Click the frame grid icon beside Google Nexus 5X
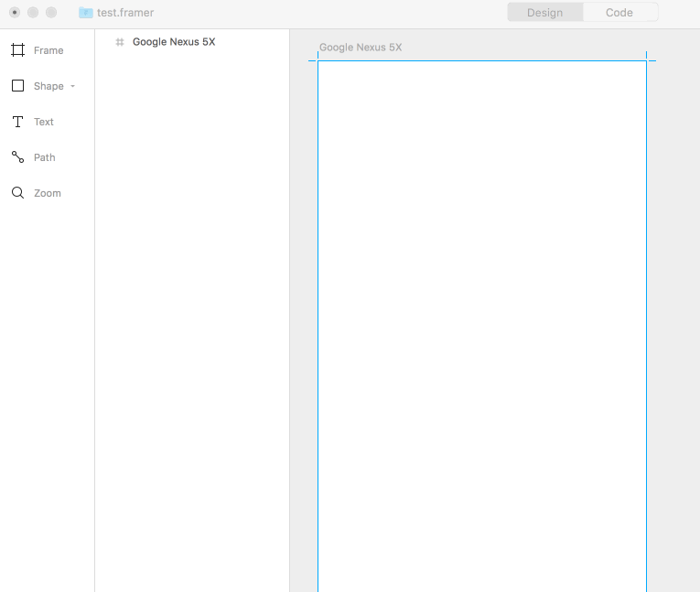This screenshot has height=592, width=700. [x=120, y=42]
